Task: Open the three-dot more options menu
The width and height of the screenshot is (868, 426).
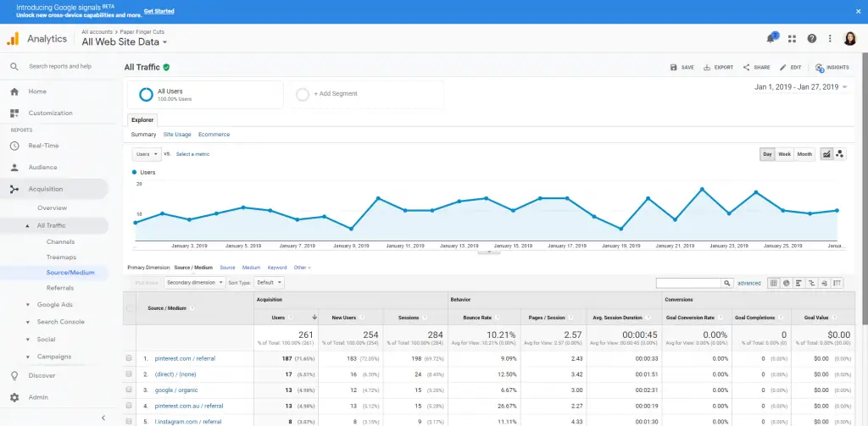Action: click(830, 39)
